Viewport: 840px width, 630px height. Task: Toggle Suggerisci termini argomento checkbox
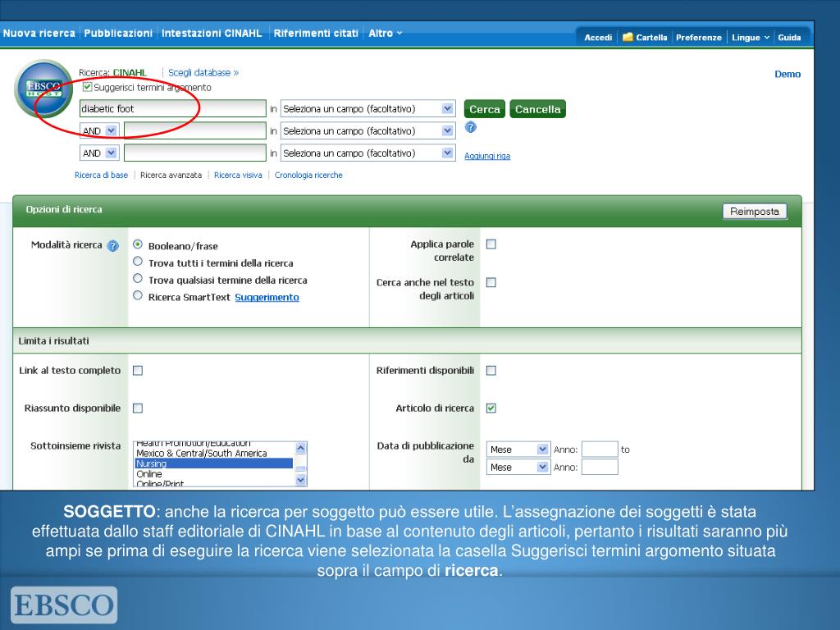pos(87,86)
